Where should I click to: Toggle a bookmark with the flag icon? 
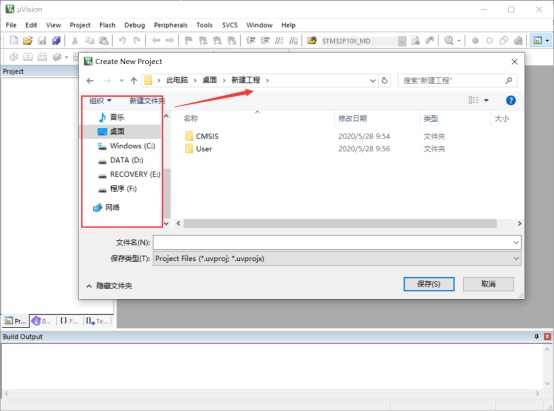(x=189, y=41)
